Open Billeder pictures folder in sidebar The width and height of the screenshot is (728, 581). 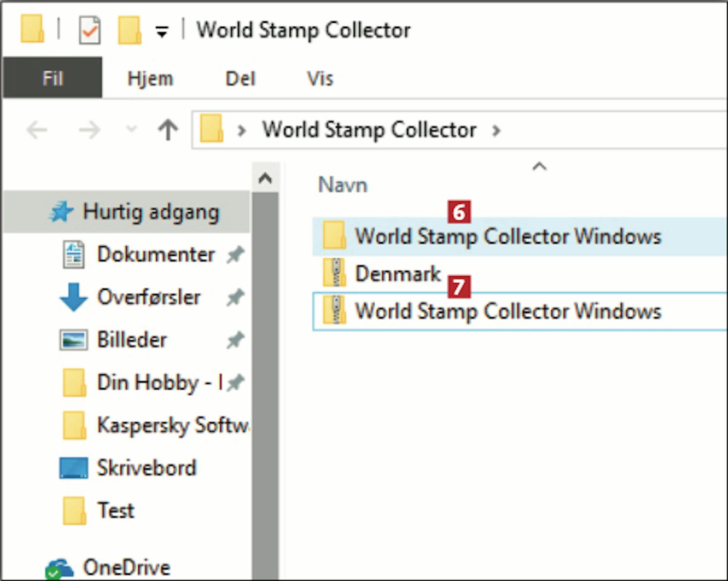pyautogui.click(x=132, y=340)
